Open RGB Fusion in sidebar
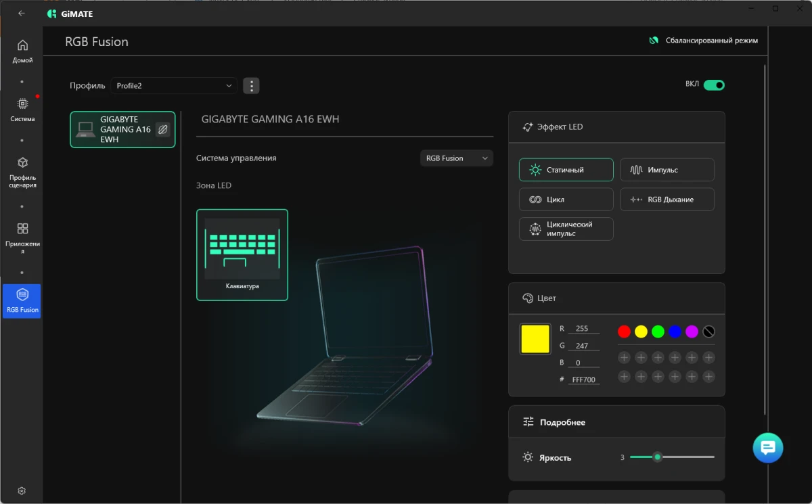The width and height of the screenshot is (812, 504). coord(22,301)
